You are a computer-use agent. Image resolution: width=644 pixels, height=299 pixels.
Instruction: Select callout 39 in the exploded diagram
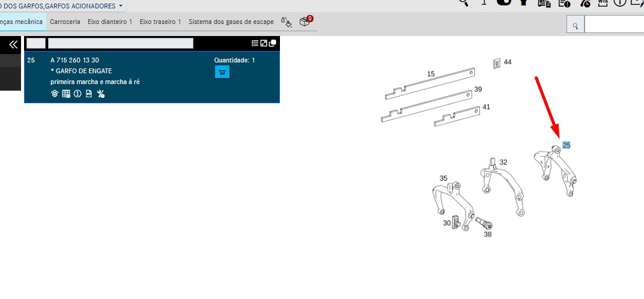coord(478,89)
